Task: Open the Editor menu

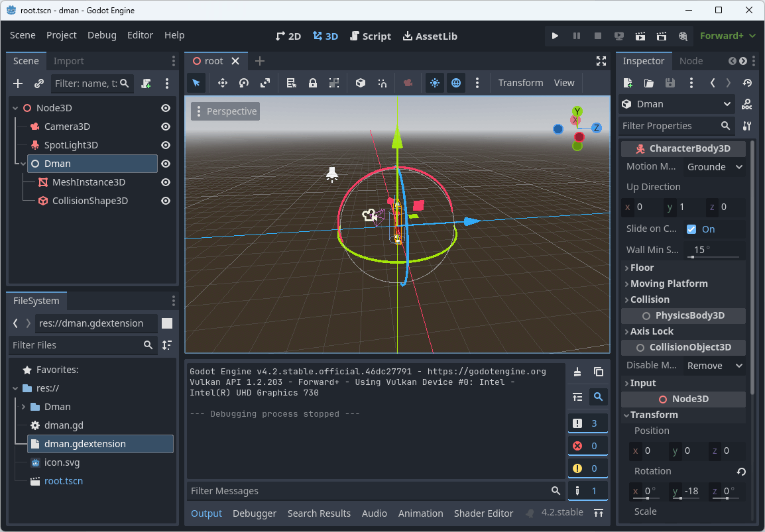Action: tap(140, 35)
